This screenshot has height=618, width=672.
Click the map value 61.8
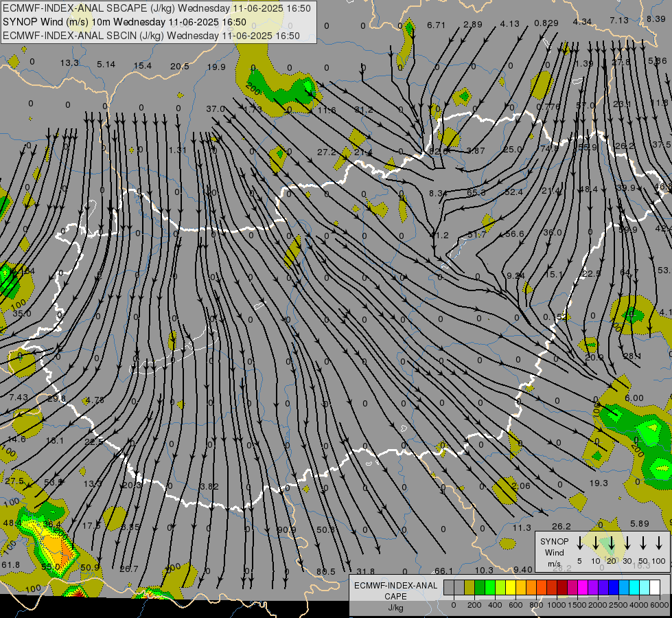coord(11,565)
